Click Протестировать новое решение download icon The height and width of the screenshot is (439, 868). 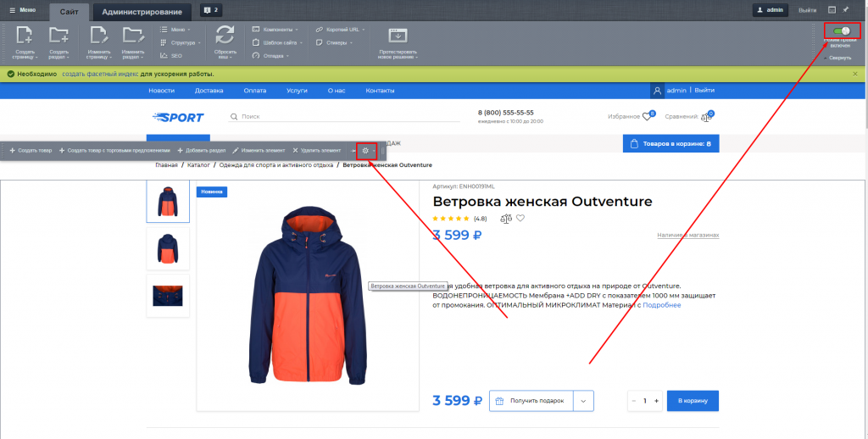coord(398,35)
